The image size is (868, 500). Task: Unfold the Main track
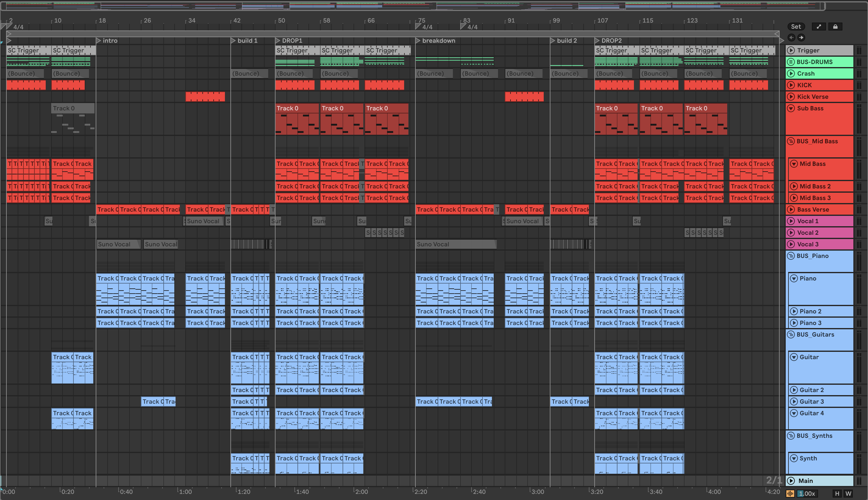(x=791, y=481)
